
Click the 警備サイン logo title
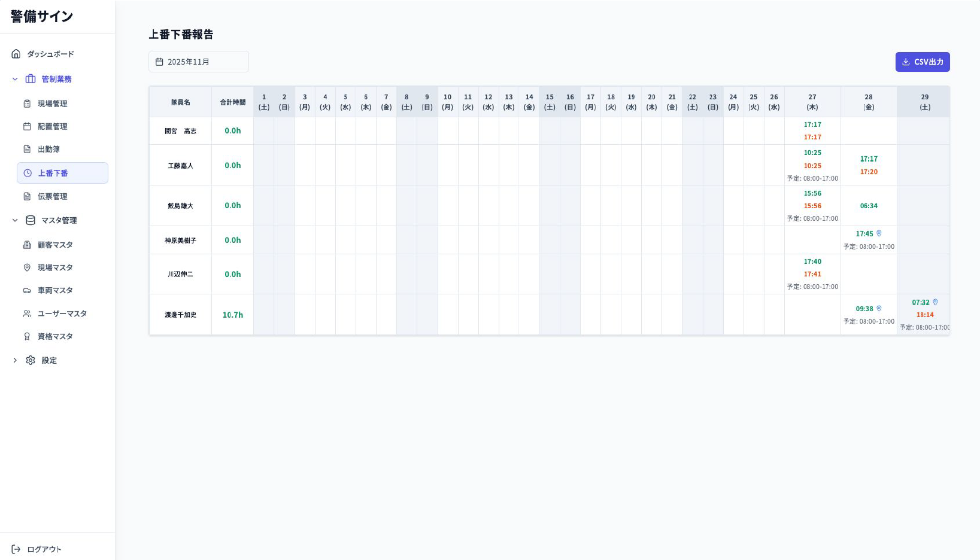coord(42,17)
